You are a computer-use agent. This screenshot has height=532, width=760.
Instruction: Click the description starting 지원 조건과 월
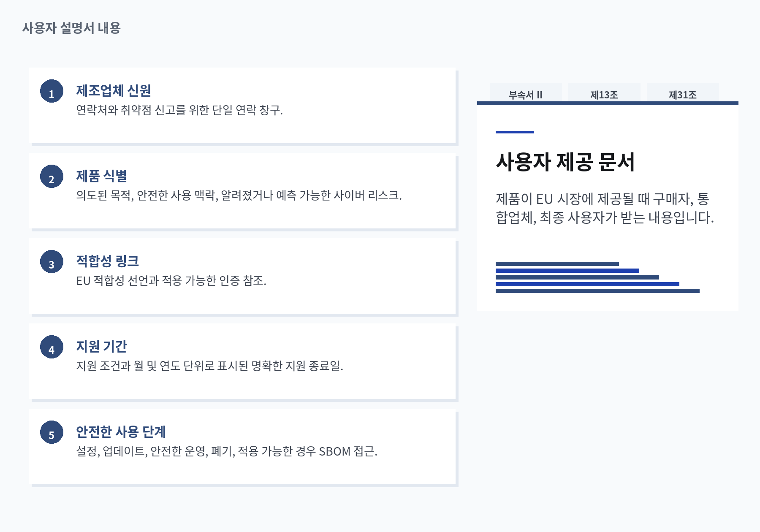tap(209, 366)
